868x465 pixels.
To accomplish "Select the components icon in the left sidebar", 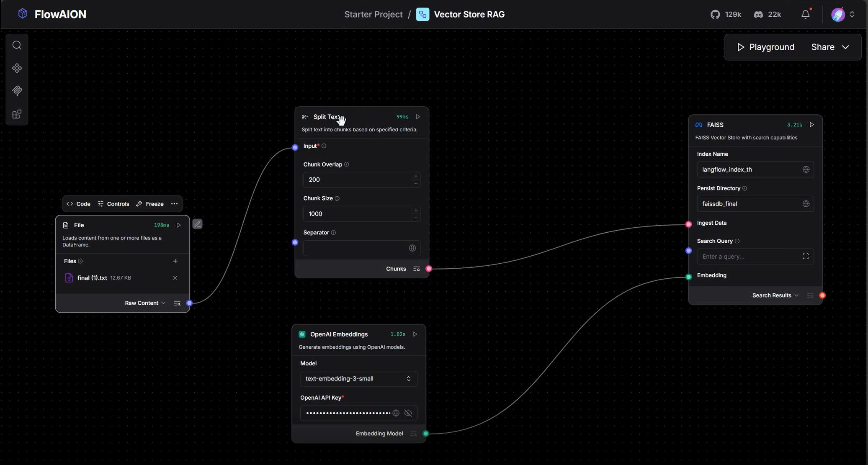I will tap(17, 67).
